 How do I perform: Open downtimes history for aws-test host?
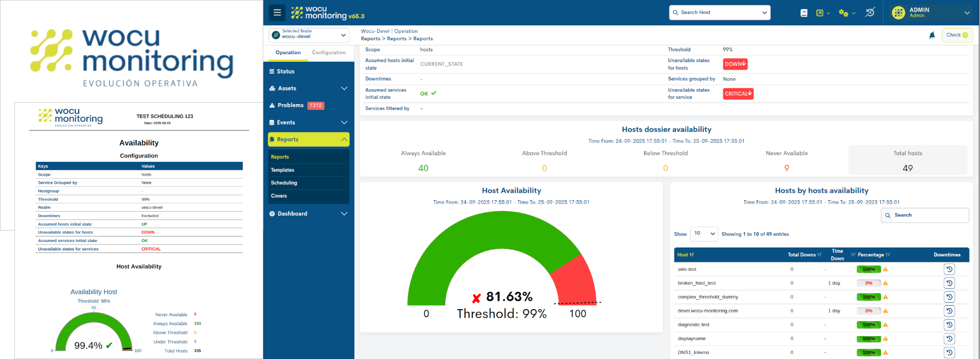pos(949,269)
